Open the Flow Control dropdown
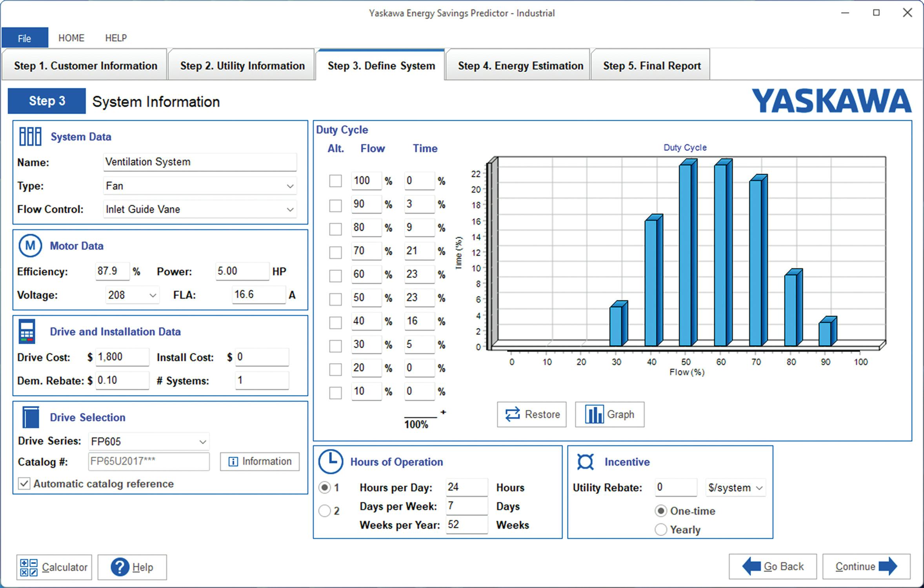Screen dimensions: 924x588 tap(289, 209)
